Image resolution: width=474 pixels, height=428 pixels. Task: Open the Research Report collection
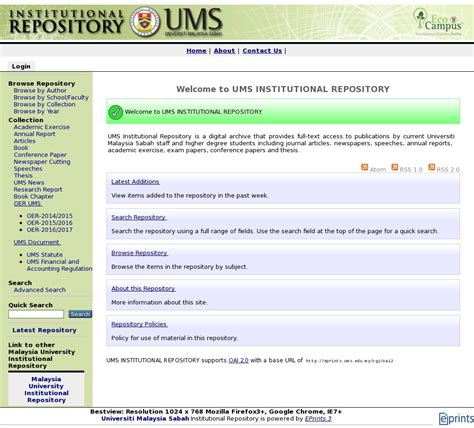click(38, 190)
